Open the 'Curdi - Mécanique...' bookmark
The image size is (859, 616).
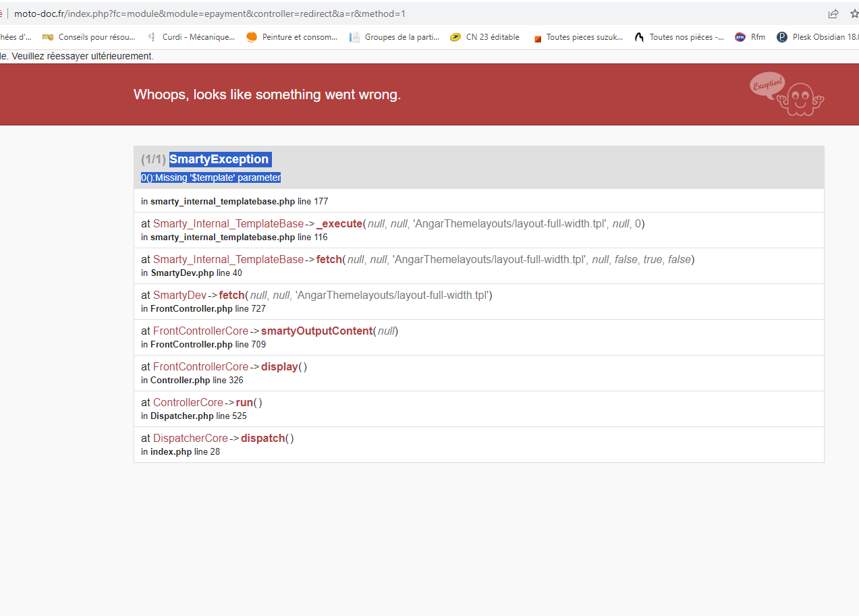(192, 37)
